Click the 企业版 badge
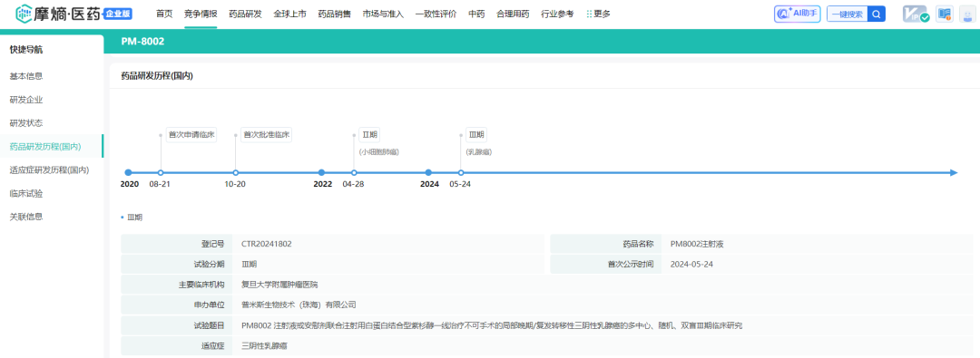 click(117, 14)
